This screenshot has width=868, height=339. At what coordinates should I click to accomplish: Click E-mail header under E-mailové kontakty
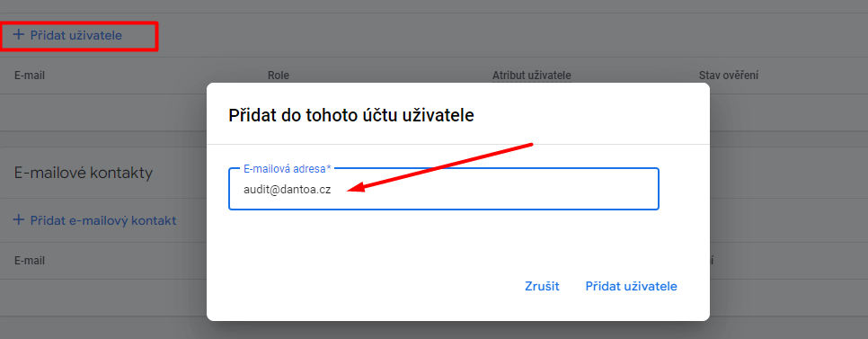click(x=30, y=261)
